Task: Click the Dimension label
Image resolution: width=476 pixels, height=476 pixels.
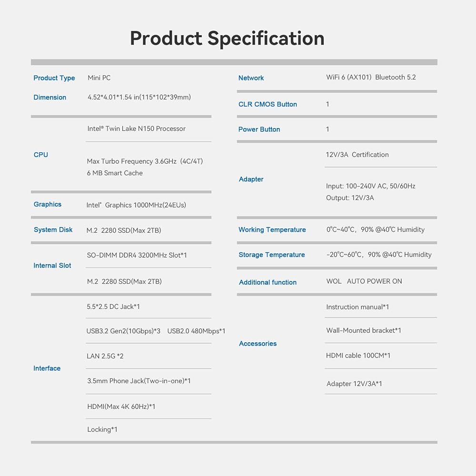Action: pyautogui.click(x=50, y=98)
